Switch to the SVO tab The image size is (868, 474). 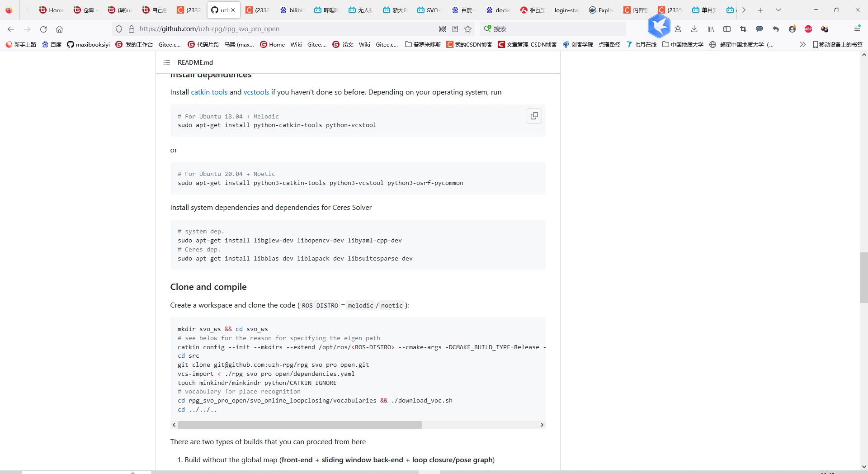coord(429,10)
